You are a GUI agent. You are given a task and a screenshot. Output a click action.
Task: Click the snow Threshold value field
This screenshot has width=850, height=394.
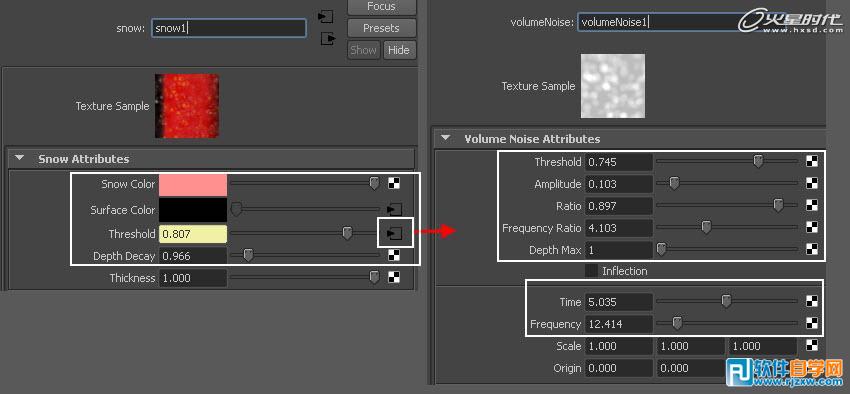(x=193, y=234)
